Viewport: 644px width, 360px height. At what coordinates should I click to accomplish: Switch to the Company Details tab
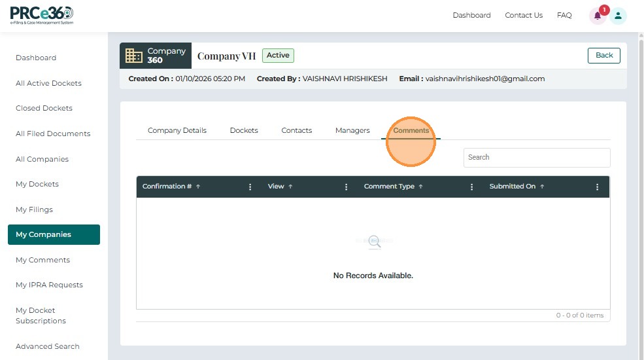[177, 130]
